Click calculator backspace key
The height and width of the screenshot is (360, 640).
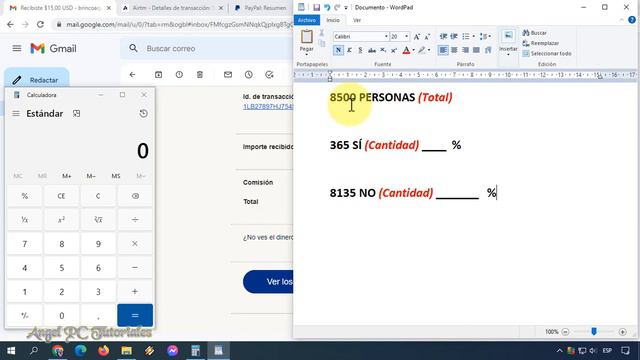click(135, 196)
